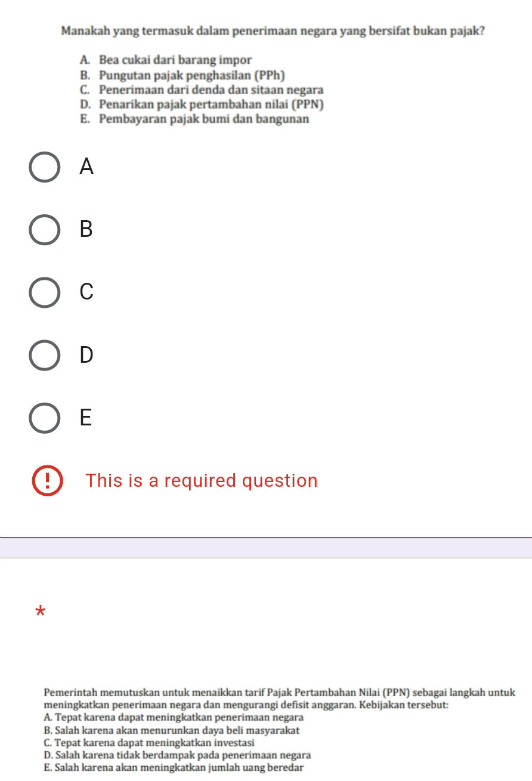This screenshot has width=532, height=781.
Task: Choose radio option B
Action: click(45, 229)
